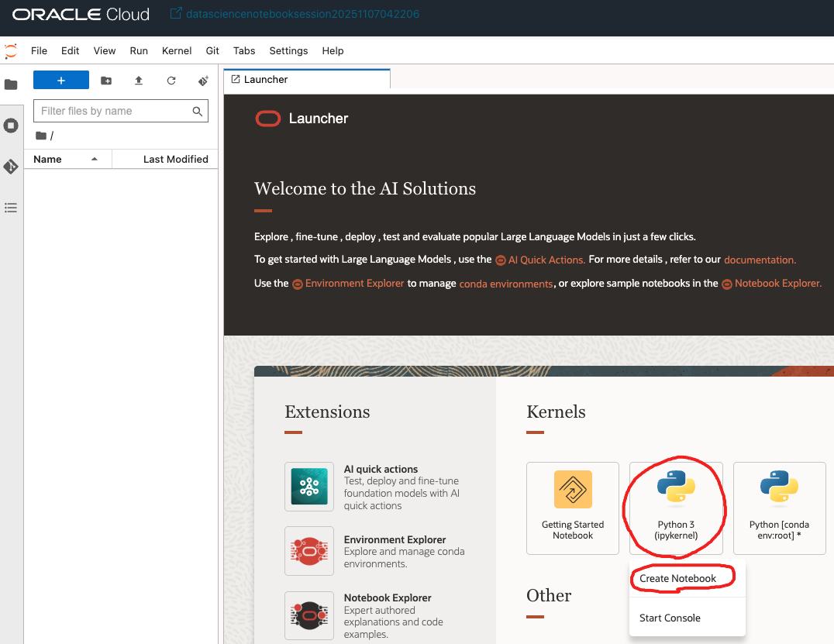The width and height of the screenshot is (834, 644).
Task: Click the Environment Explorer extension title text
Action: coord(395,540)
